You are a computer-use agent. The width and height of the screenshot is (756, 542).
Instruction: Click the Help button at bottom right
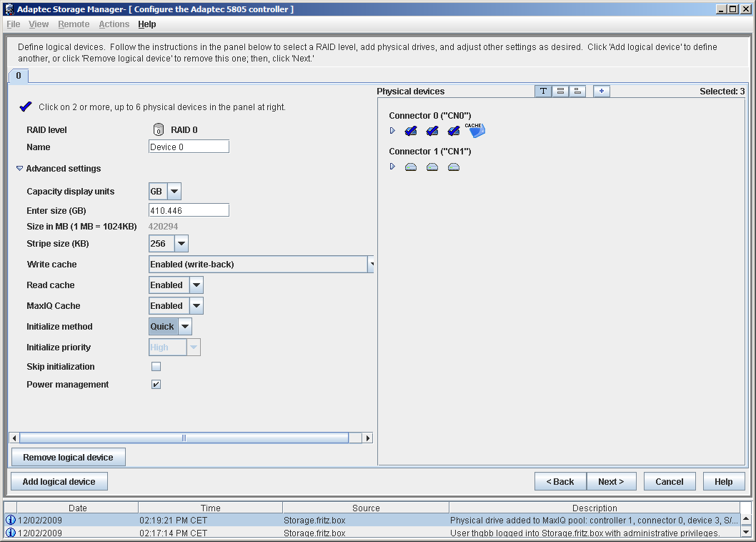pyautogui.click(x=723, y=482)
